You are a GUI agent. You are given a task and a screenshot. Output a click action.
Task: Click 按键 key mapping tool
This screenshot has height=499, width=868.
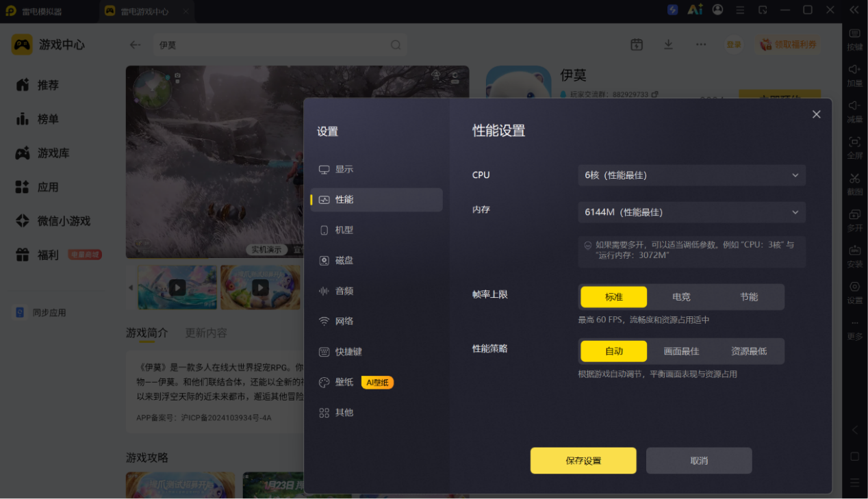pos(855,40)
